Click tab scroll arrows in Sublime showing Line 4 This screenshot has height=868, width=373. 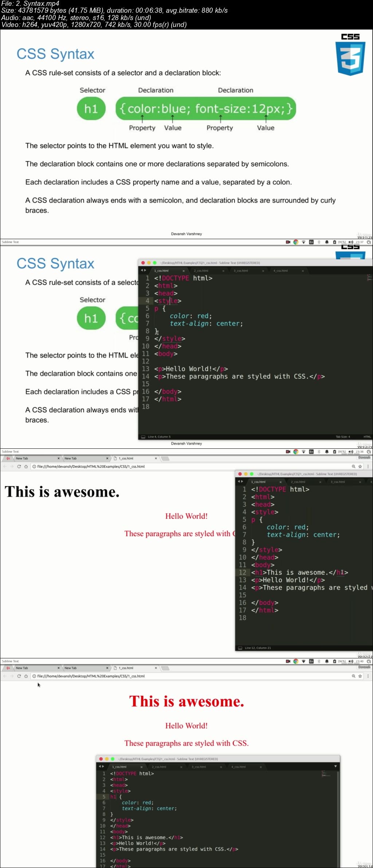tap(144, 270)
